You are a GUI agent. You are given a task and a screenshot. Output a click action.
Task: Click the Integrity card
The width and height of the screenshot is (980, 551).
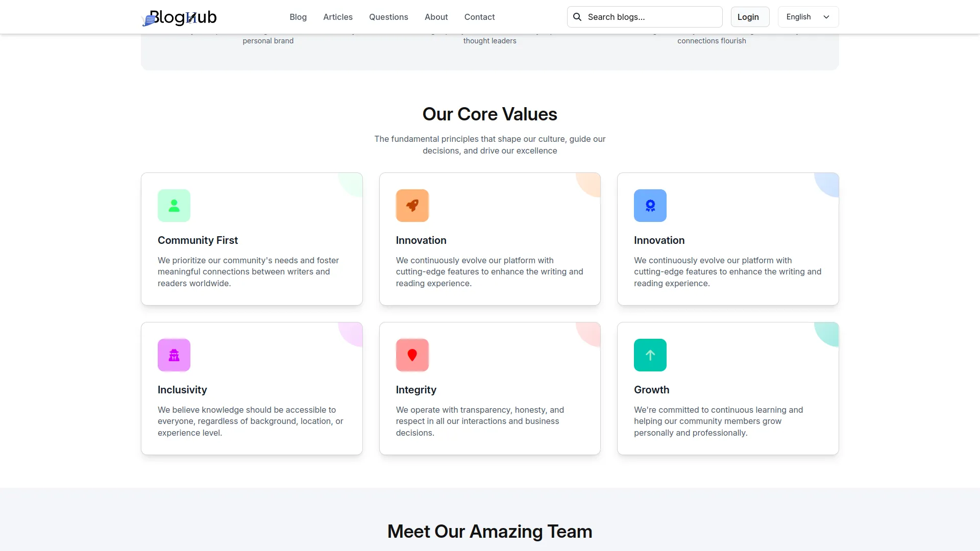489,388
